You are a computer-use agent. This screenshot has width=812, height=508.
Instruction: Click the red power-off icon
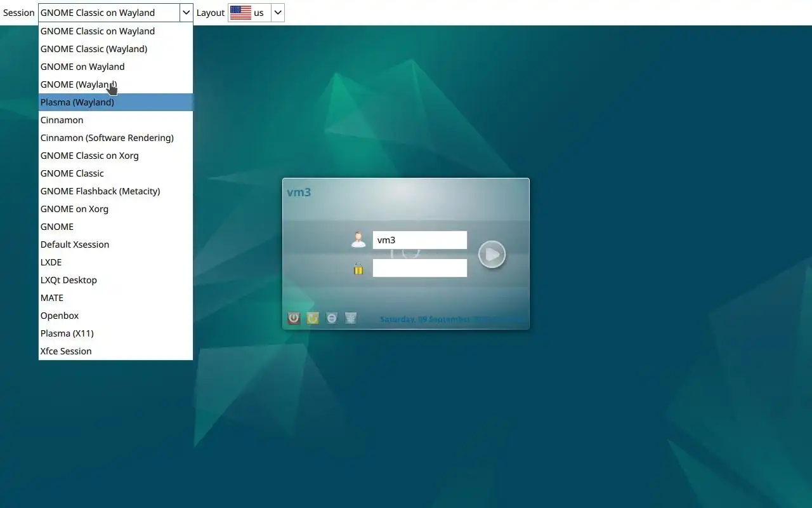[x=294, y=318]
